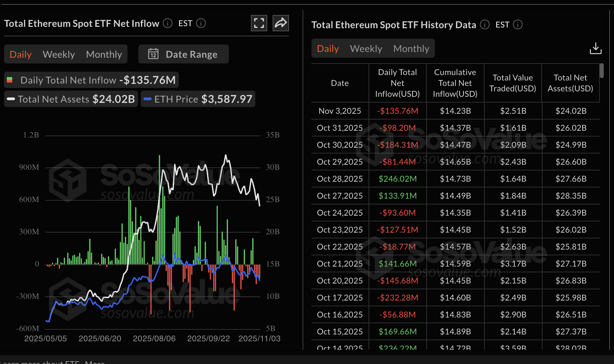This screenshot has height=364, width=614.
Task: Toggle the Daily Total Net Inflow series
Action: (x=91, y=80)
